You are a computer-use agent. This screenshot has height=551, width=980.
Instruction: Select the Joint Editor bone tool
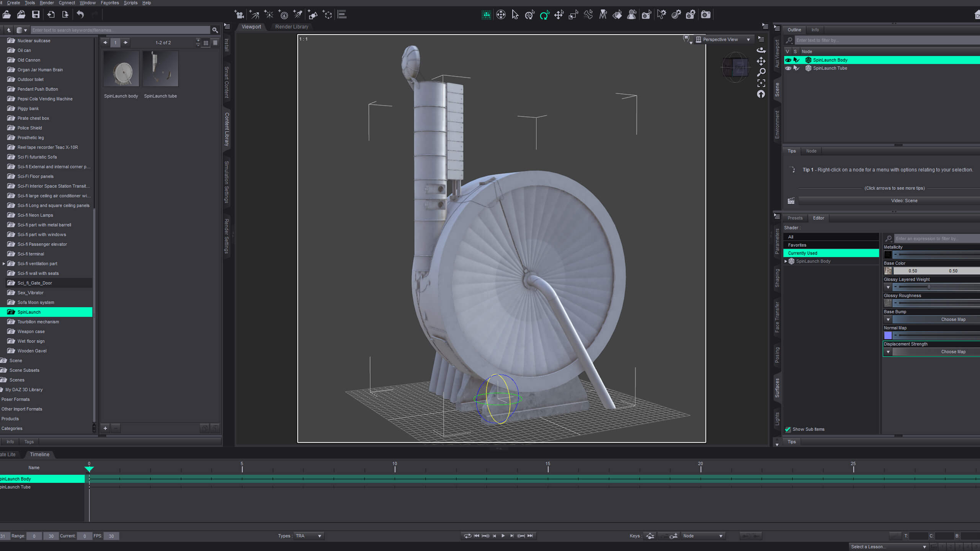[x=588, y=15]
